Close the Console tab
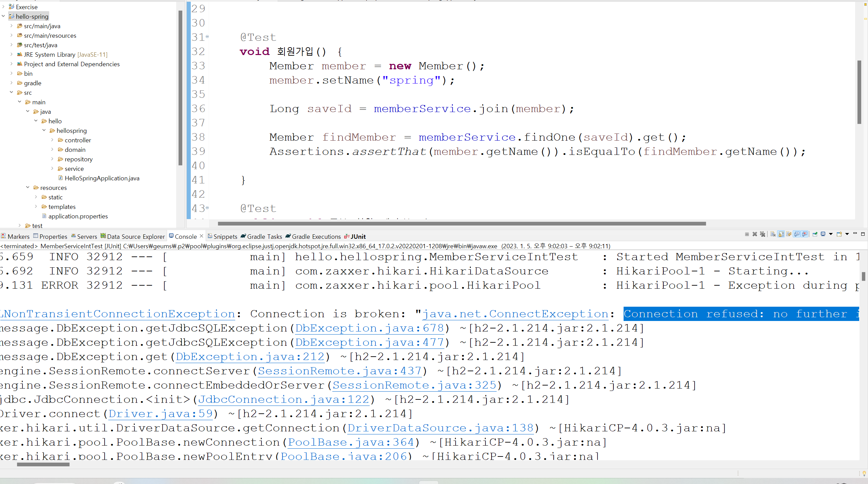Screen dimensions: 868x484 click(201, 236)
